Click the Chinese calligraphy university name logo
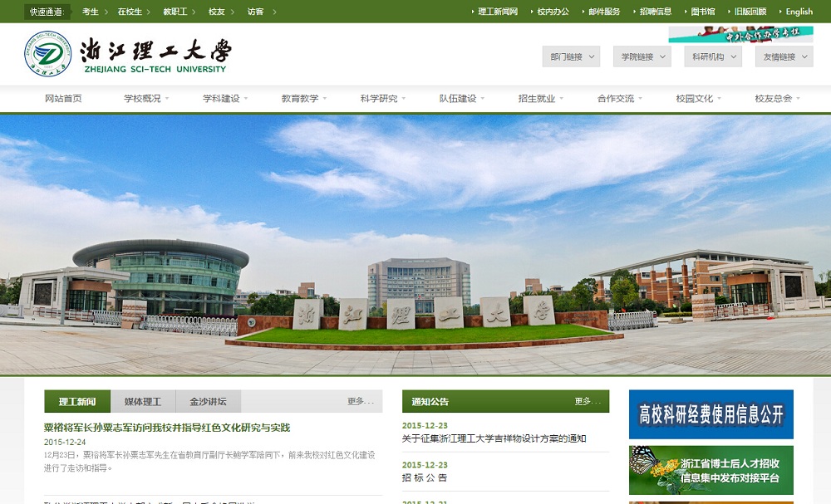831x504 pixels. (x=156, y=51)
